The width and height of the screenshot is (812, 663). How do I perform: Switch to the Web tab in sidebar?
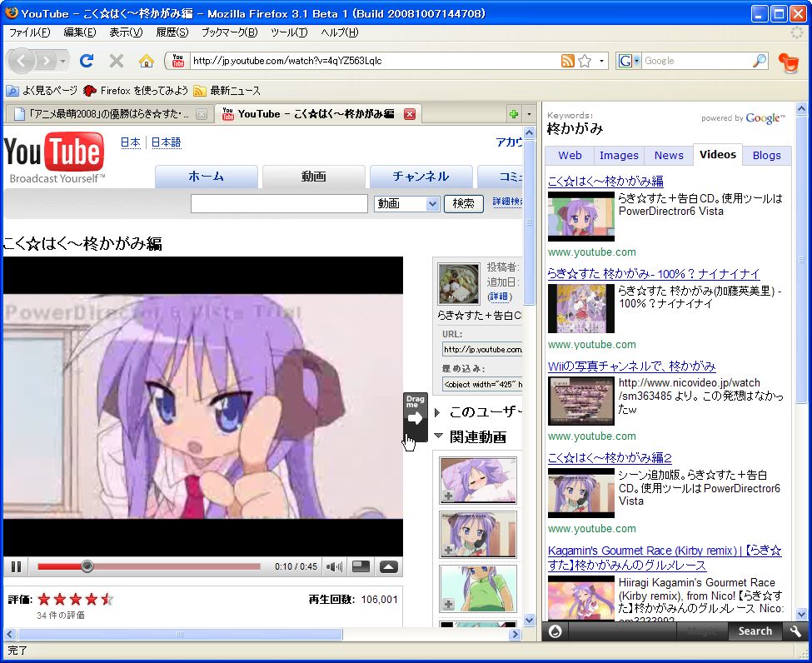[x=570, y=156]
